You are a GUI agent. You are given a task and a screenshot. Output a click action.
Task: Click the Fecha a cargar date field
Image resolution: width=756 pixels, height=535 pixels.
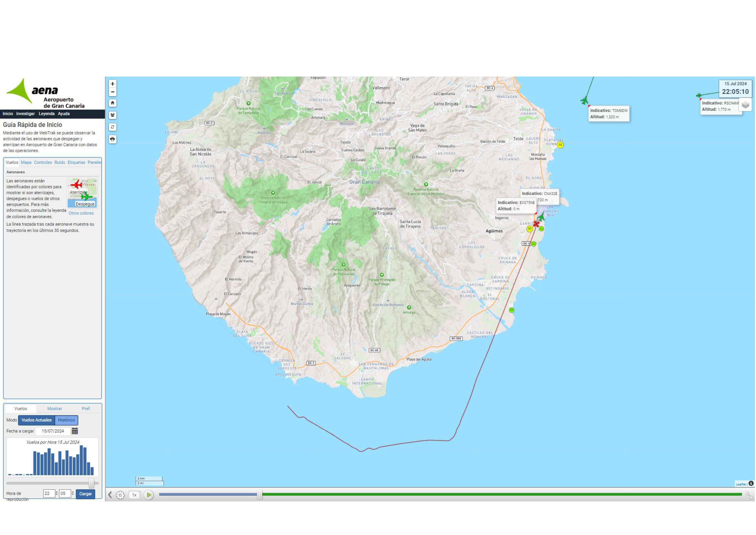tap(53, 431)
